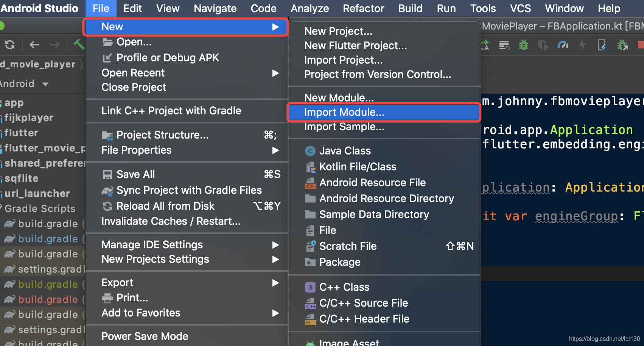The height and width of the screenshot is (346, 644).
Task: Click Attach Debugger to Android Process icon
Action: click(x=622, y=45)
